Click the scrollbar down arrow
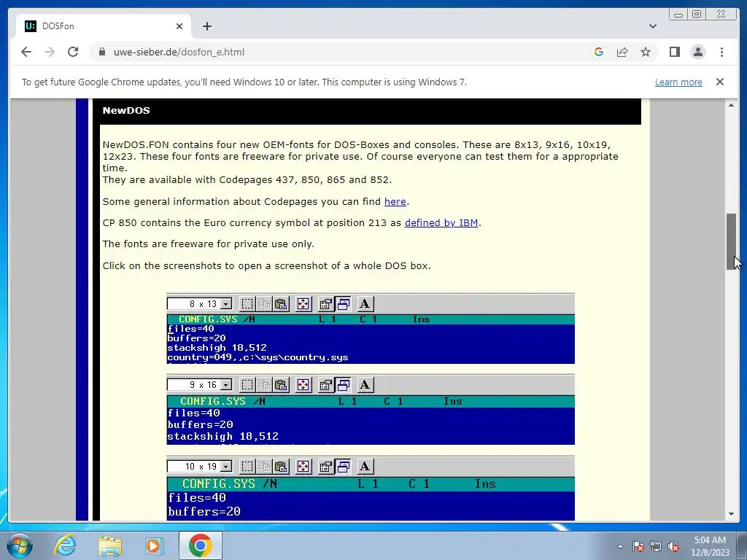 731,514
